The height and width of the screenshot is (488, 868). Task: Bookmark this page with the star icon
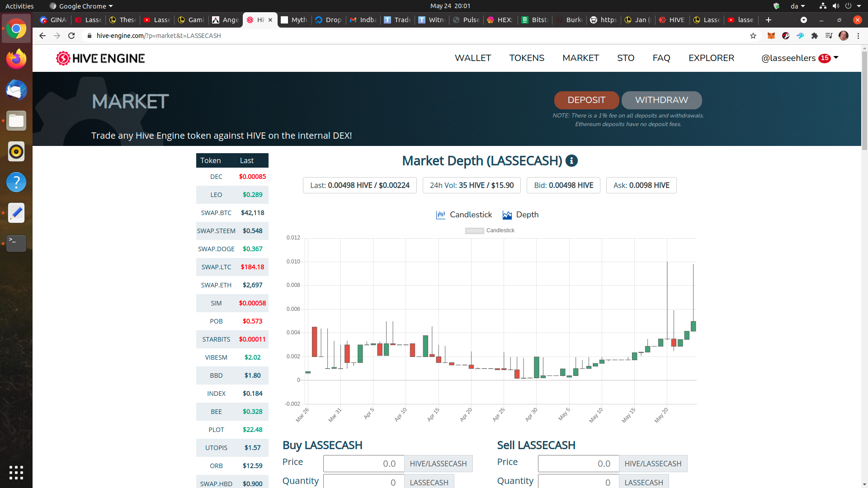click(x=753, y=36)
